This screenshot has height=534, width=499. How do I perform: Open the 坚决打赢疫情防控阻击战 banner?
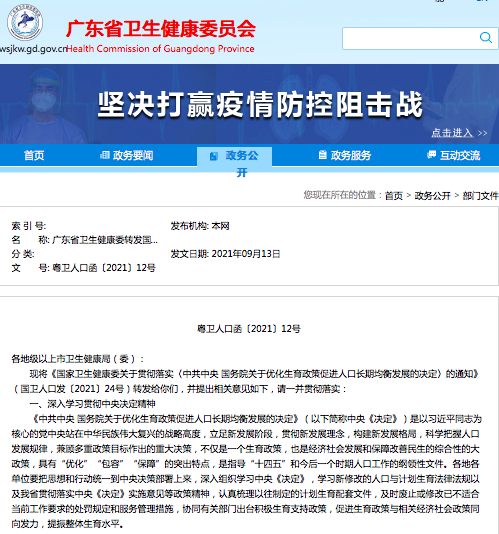[x=249, y=104]
